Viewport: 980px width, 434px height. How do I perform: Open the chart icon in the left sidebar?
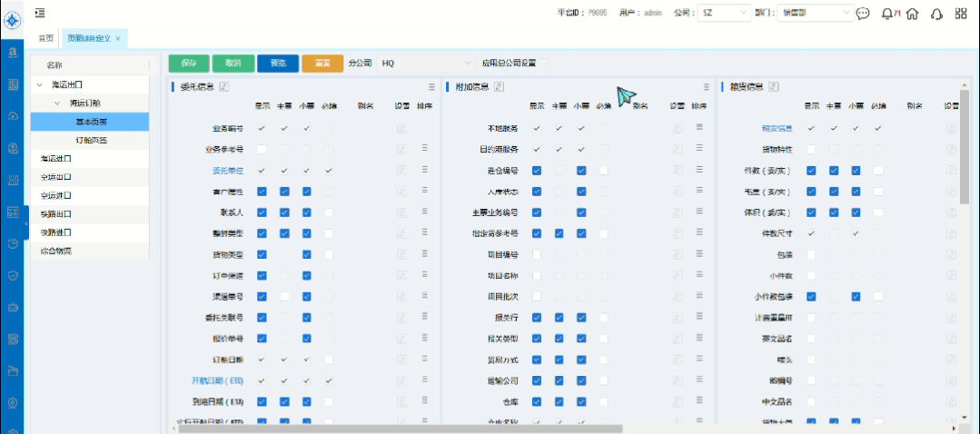12,181
